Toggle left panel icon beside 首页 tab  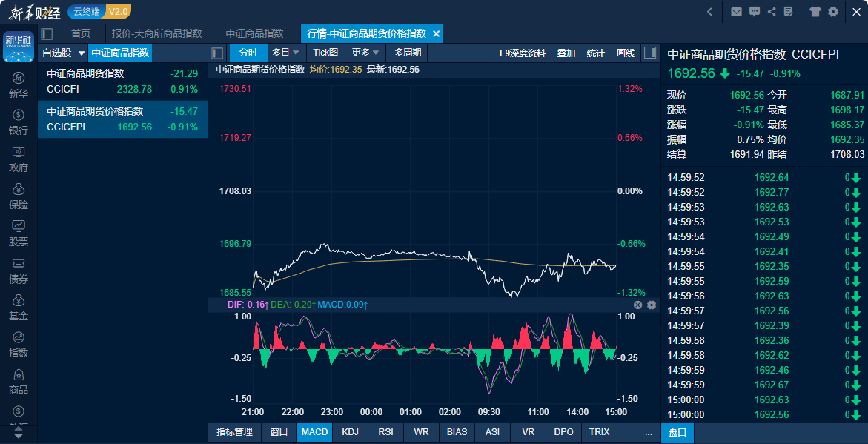(47, 34)
